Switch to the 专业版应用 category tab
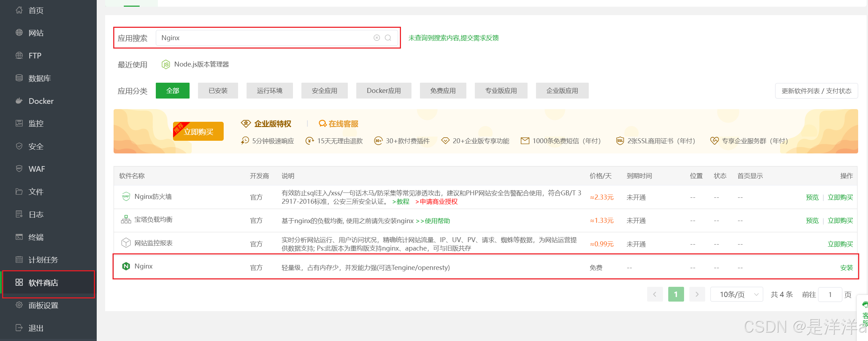The width and height of the screenshot is (868, 341). 501,90
